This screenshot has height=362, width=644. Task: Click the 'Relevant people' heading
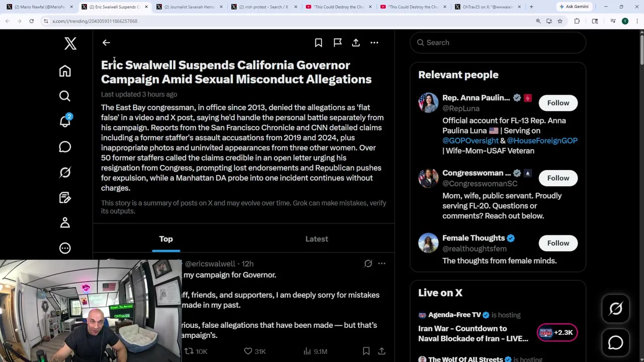pyautogui.click(x=458, y=75)
